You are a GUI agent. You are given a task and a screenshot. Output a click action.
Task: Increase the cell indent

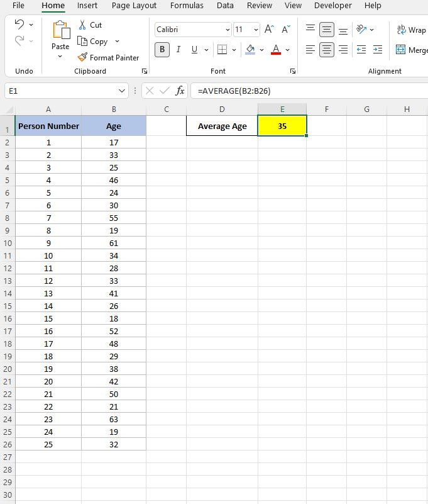coord(378,50)
